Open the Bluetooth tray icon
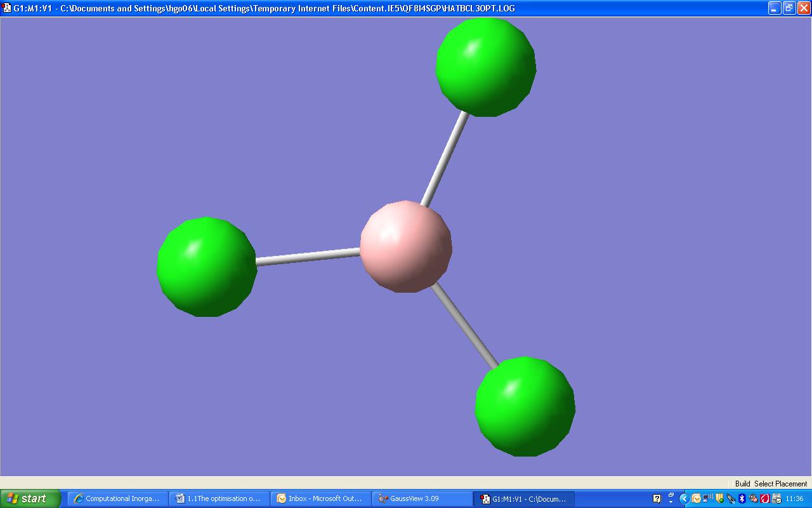 742,498
